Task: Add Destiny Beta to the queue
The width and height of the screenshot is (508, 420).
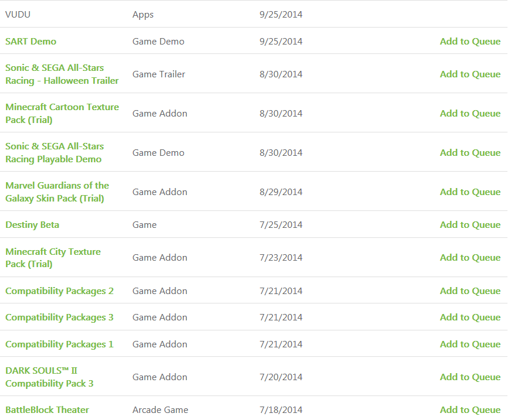Action: click(x=470, y=225)
